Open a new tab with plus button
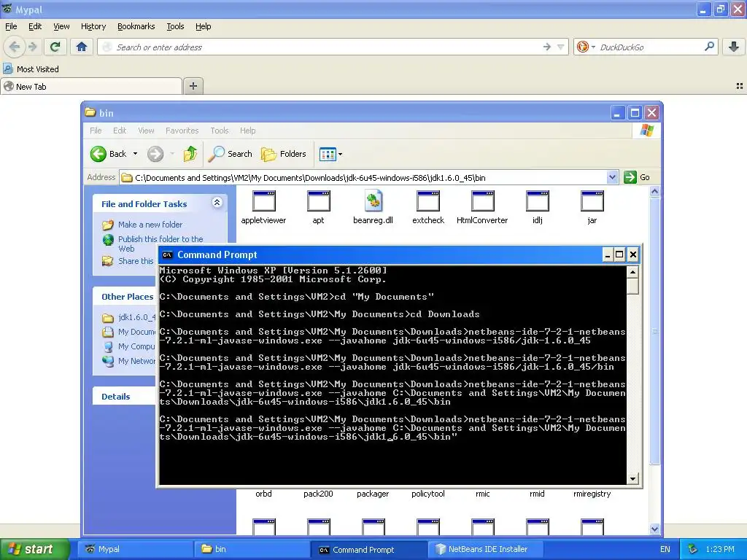 [x=193, y=86]
